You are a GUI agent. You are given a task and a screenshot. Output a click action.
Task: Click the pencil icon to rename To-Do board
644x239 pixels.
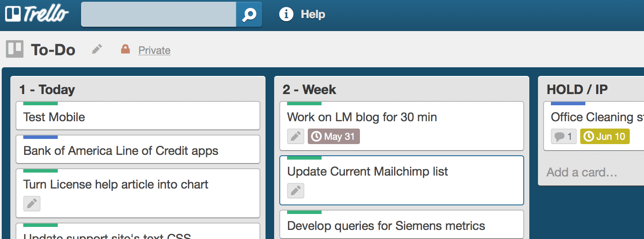pyautogui.click(x=97, y=49)
